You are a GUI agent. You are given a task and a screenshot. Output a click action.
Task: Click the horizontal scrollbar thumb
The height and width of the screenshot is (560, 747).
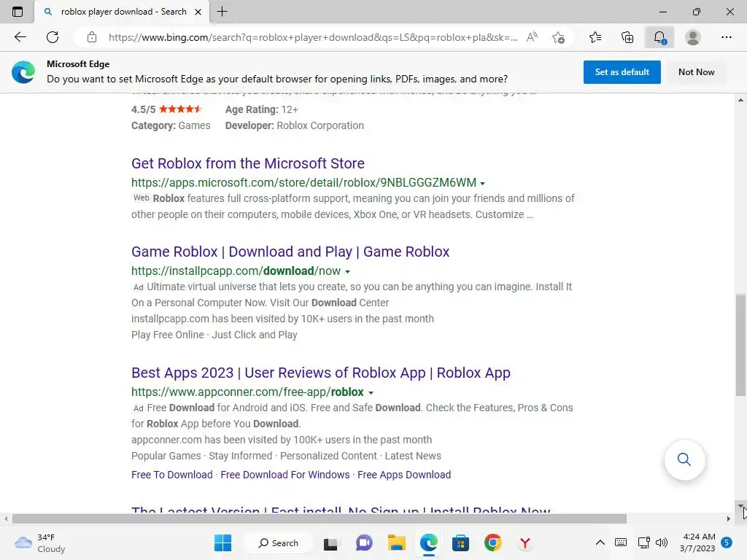coord(320,518)
